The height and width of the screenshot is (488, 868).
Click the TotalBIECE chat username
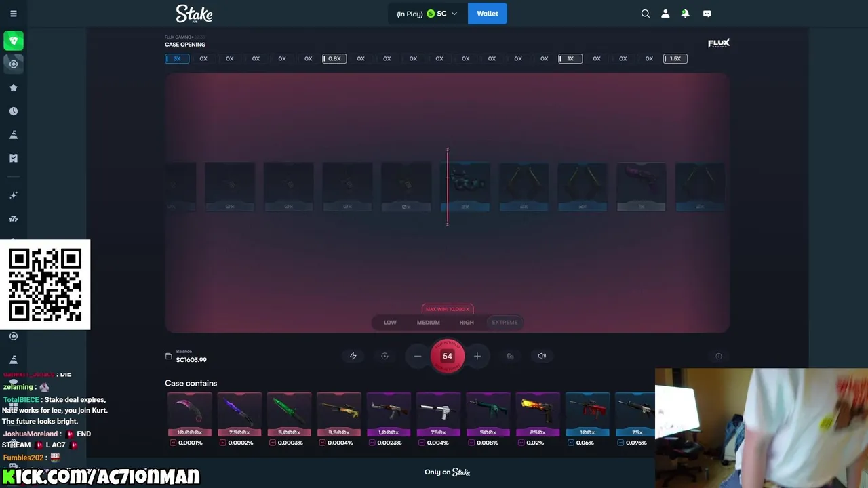coord(20,400)
